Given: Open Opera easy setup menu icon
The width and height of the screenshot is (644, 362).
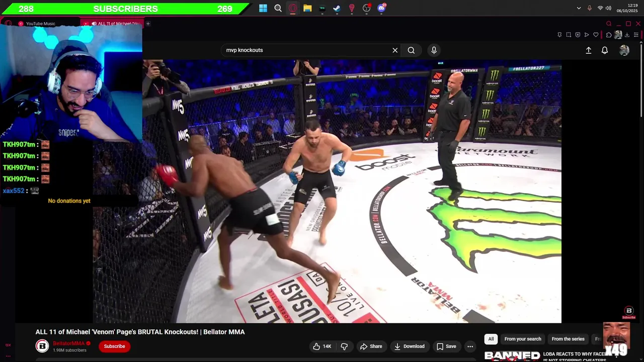Looking at the screenshot, I should click(636, 35).
